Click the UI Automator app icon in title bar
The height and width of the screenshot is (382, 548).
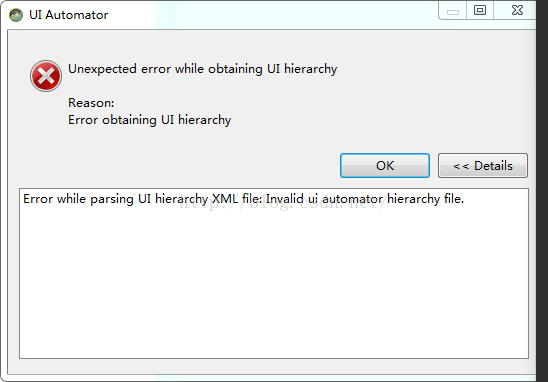16,15
